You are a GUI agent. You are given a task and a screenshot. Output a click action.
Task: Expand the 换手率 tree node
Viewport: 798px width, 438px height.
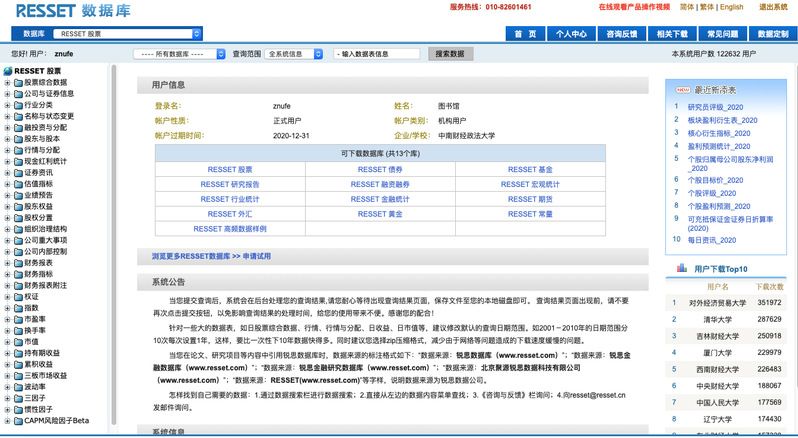click(x=7, y=331)
